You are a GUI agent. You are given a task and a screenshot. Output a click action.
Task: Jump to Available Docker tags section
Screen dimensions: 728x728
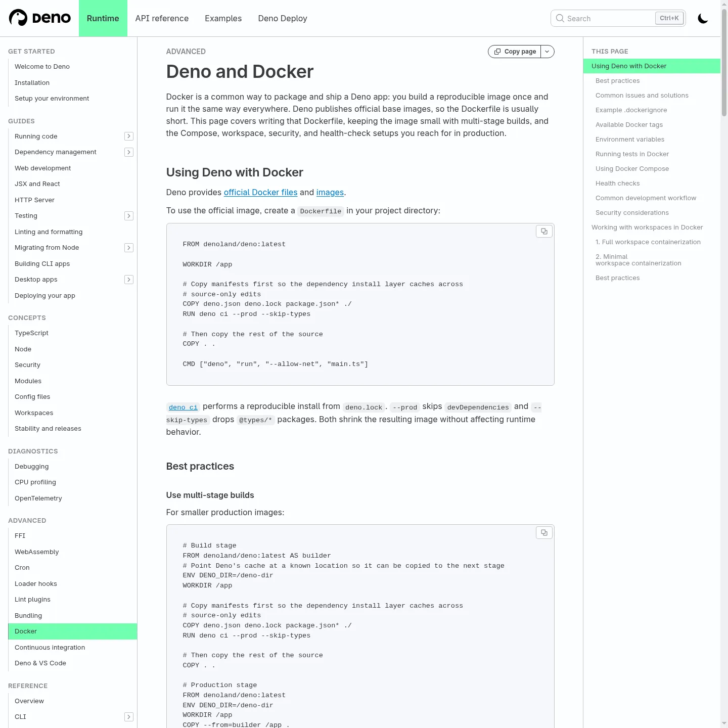[629, 125]
